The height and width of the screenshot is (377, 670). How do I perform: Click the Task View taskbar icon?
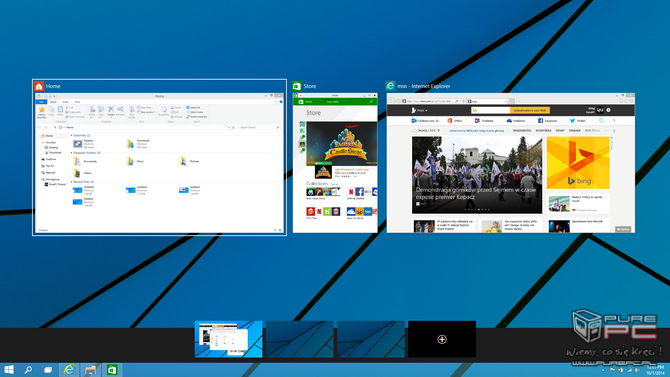tap(48, 370)
